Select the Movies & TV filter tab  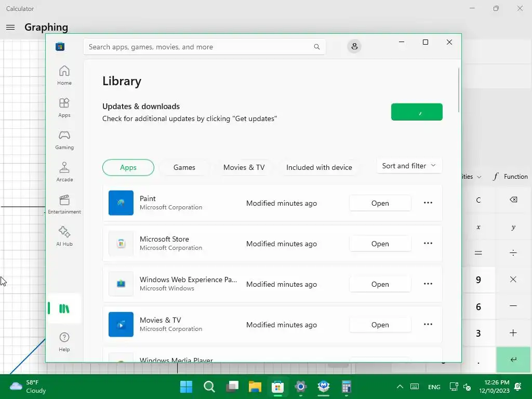click(x=244, y=168)
